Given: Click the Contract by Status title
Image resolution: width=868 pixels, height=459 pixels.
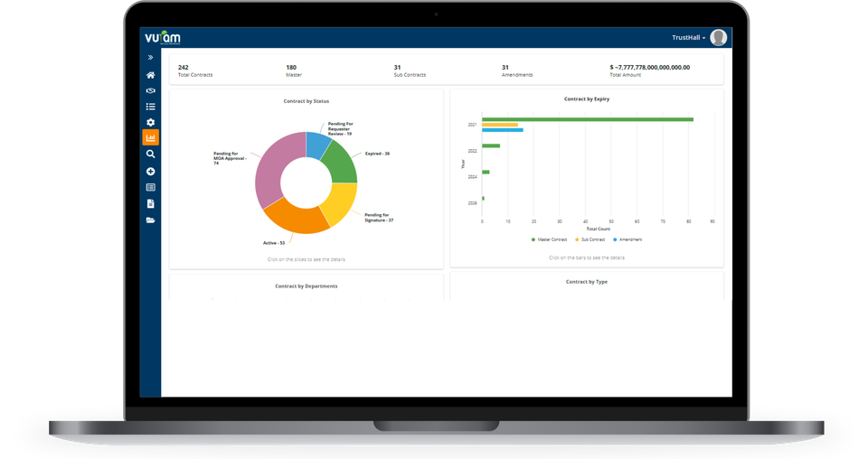Looking at the screenshot, I should 307,101.
